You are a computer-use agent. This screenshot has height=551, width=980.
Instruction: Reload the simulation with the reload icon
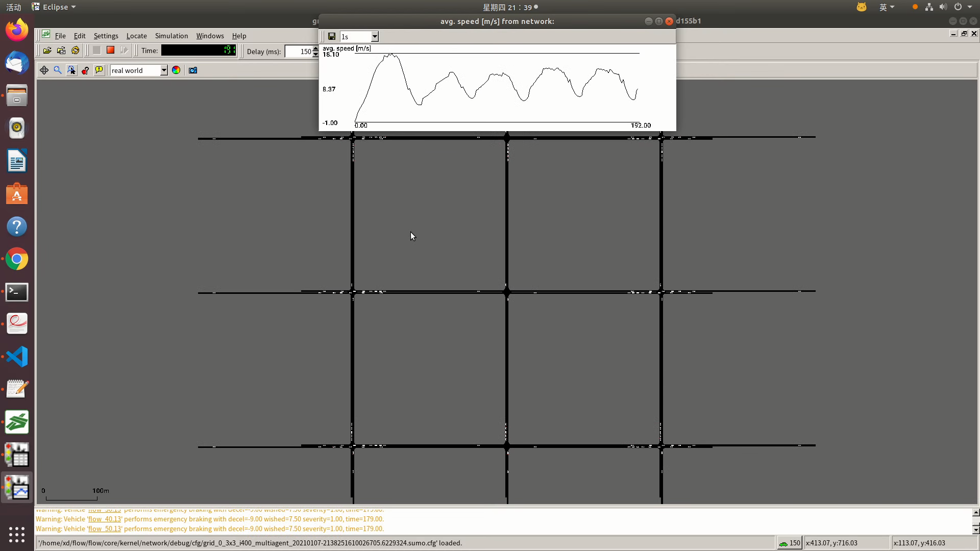coord(76,51)
